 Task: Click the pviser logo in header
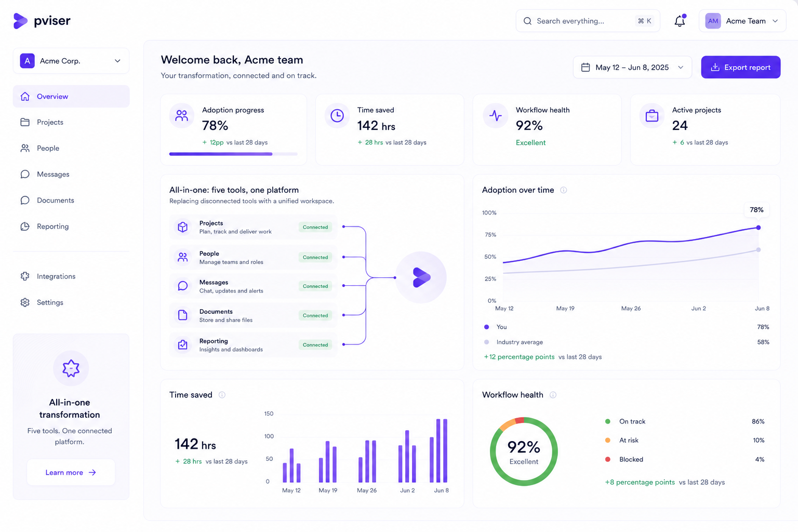42,21
